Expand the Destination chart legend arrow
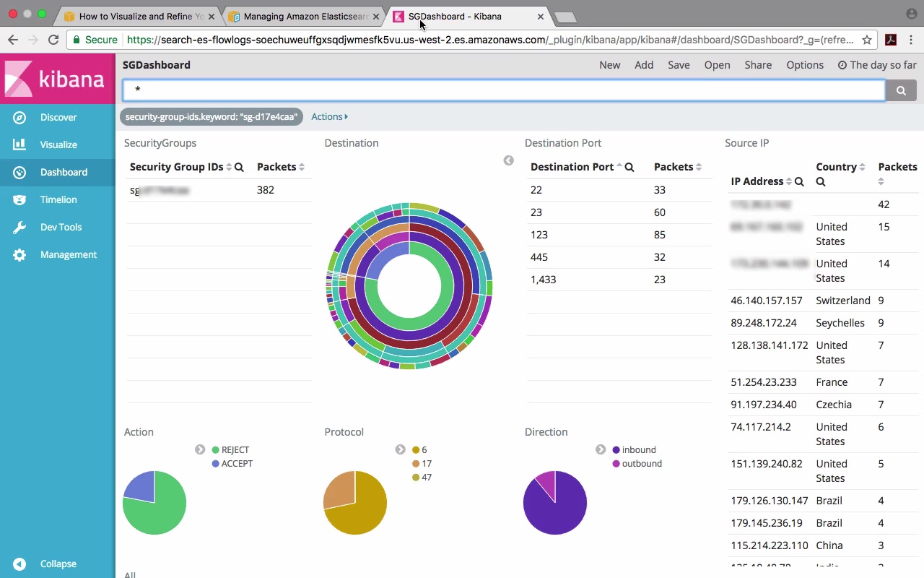Viewport: 924px width, 578px height. tap(508, 160)
